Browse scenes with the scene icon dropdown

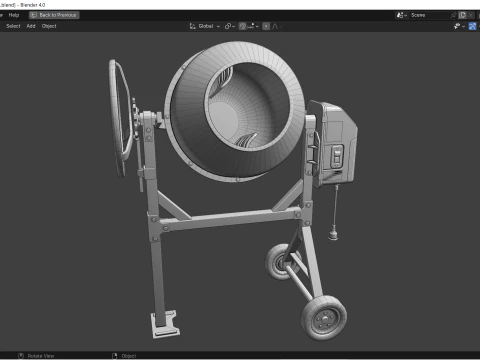pyautogui.click(x=402, y=15)
